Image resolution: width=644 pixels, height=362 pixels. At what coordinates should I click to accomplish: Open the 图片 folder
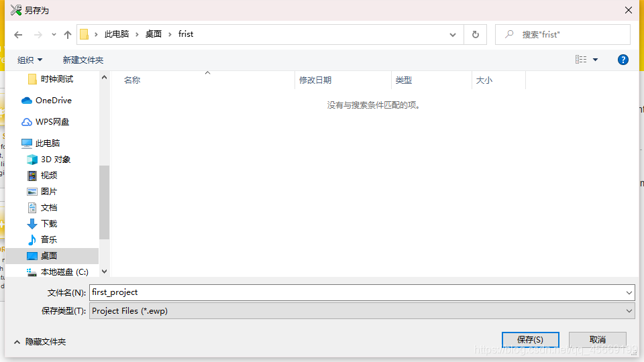point(42,191)
